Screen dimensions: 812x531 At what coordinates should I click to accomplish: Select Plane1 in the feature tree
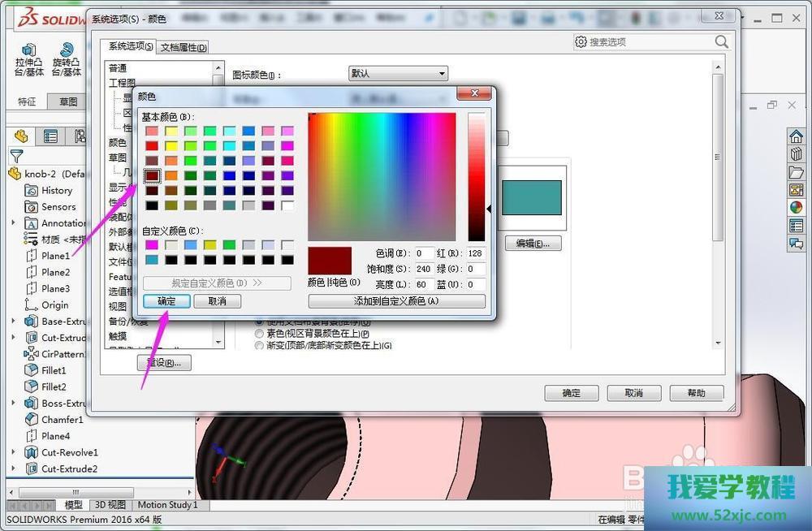tap(55, 256)
